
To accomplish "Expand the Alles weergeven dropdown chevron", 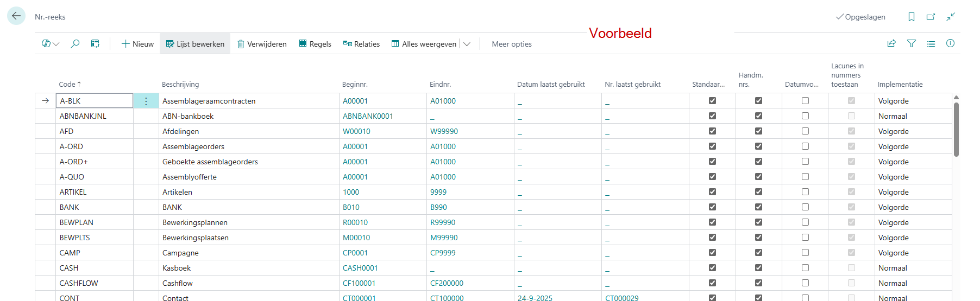I will pos(467,44).
